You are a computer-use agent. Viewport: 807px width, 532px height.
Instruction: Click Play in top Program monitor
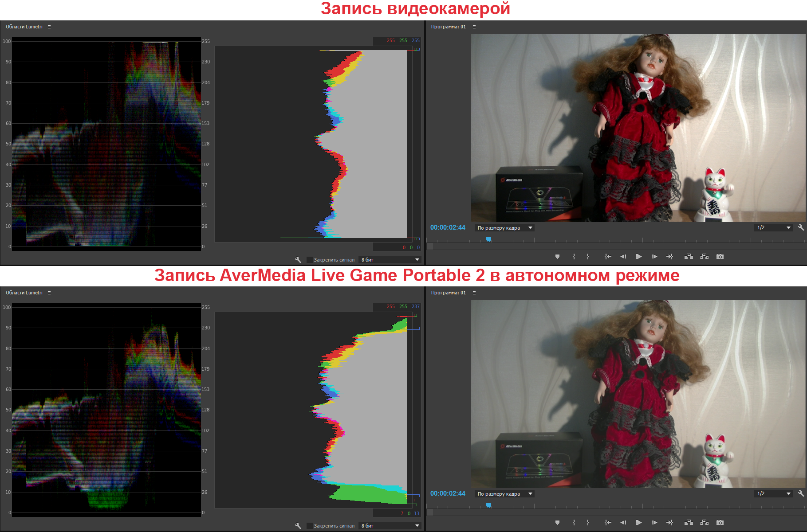(x=638, y=257)
